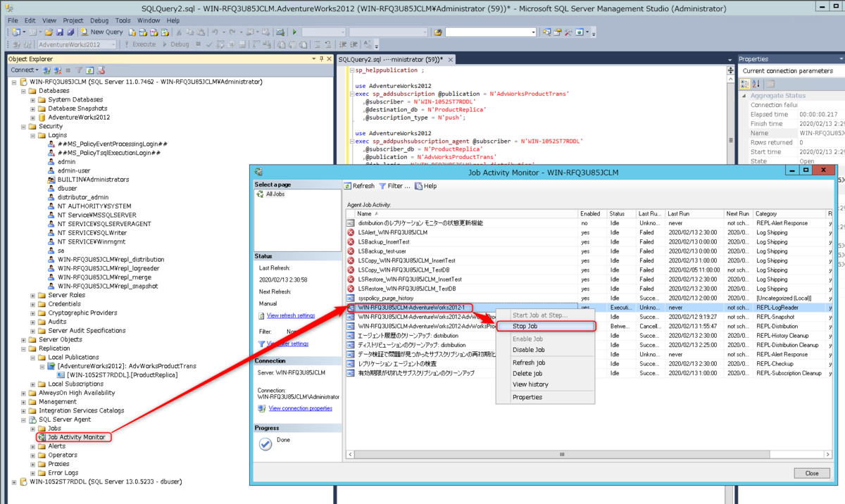The image size is (845, 504).
Task: Run the query with Execute
Action: [x=140, y=44]
